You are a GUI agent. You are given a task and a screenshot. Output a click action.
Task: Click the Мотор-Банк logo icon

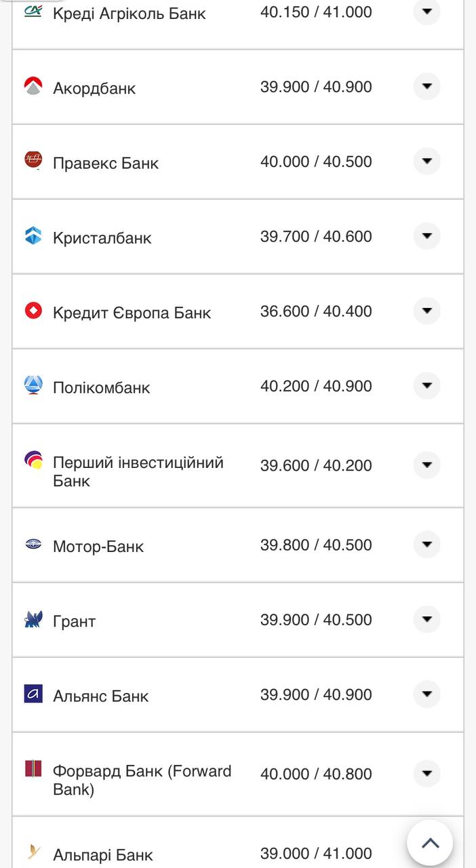point(33,544)
